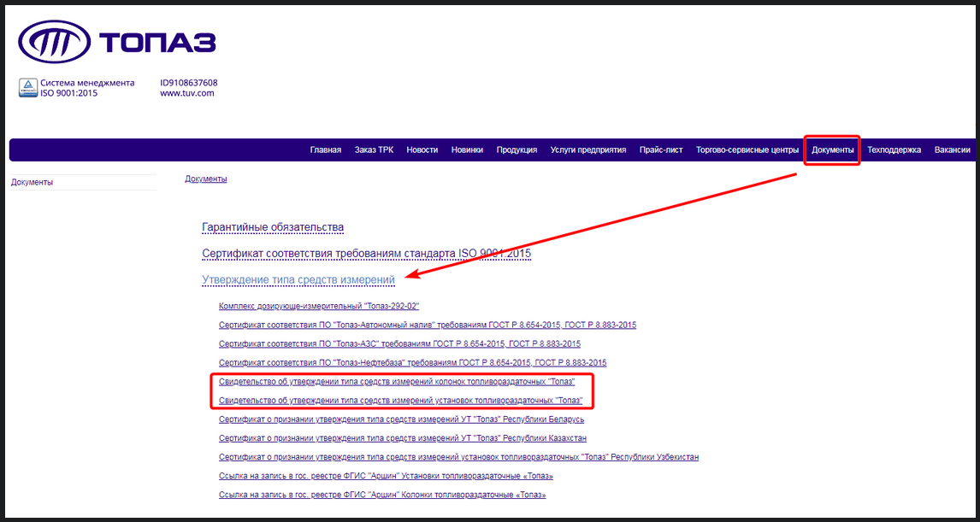Open the Республики Узбекистан recognition certificate
Image resolution: width=980 pixels, height=522 pixels.
pos(458,457)
